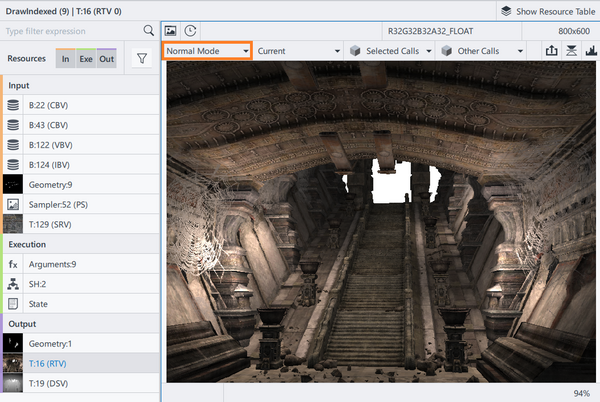Click the T:16 (RTV) thumbnail

[x=13, y=363]
